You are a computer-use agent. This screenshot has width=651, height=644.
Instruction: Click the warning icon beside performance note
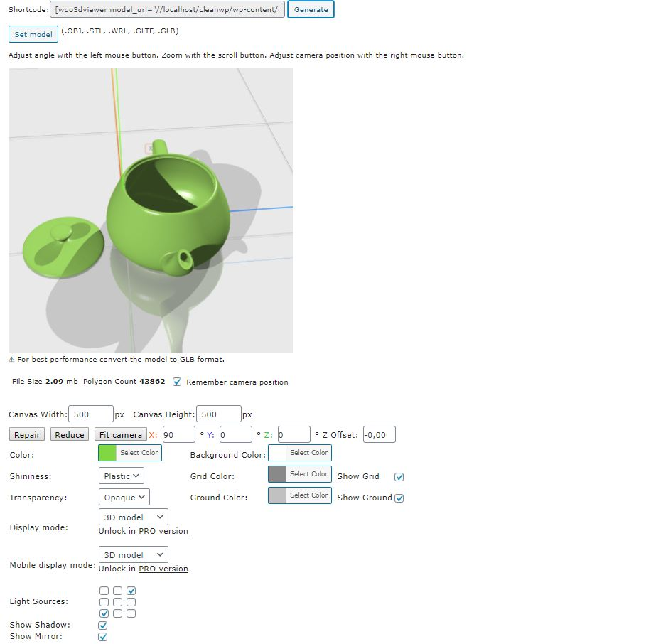(x=11, y=360)
